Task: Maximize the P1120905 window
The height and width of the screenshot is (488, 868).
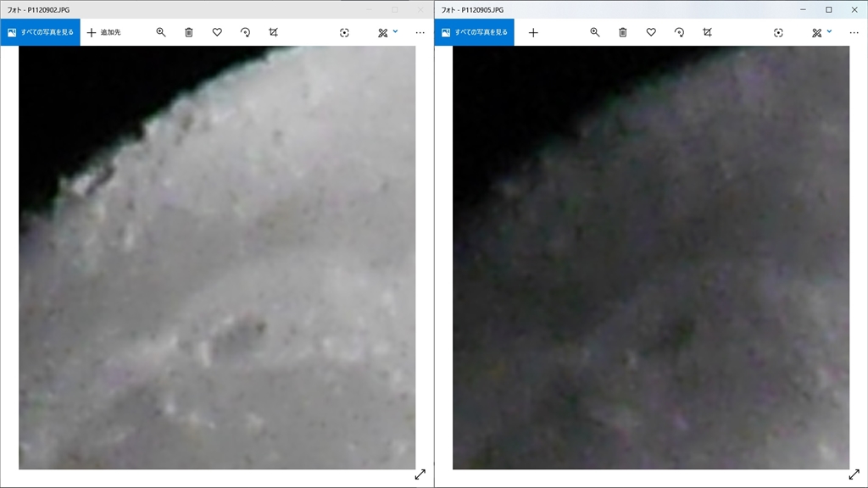Action: point(829,9)
